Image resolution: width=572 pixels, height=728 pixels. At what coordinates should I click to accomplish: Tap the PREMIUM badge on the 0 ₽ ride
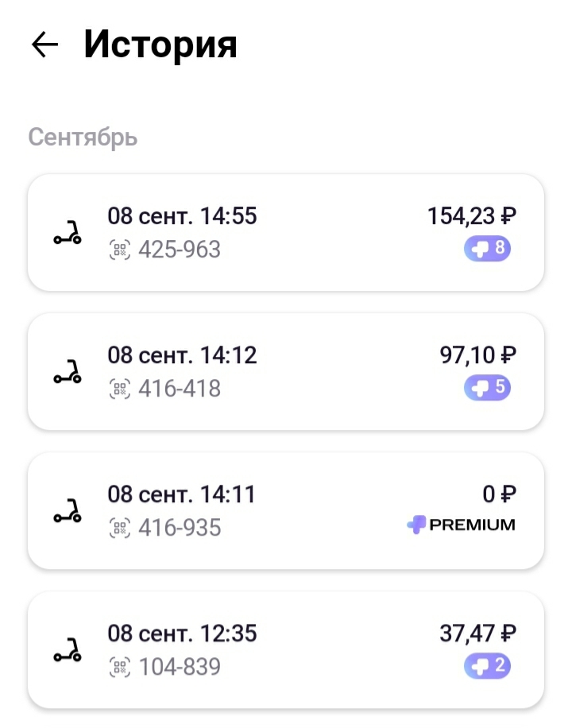tap(461, 525)
